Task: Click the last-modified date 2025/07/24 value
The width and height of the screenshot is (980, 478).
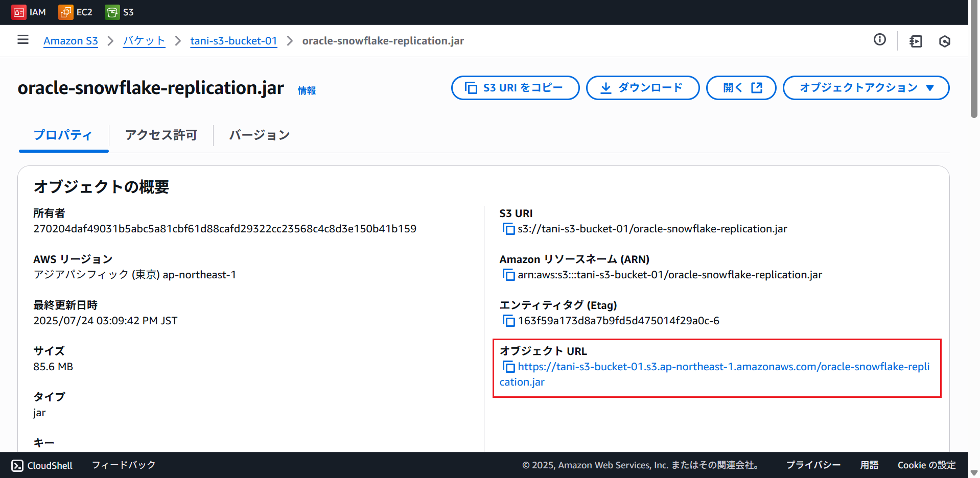Action: pyautogui.click(x=105, y=321)
